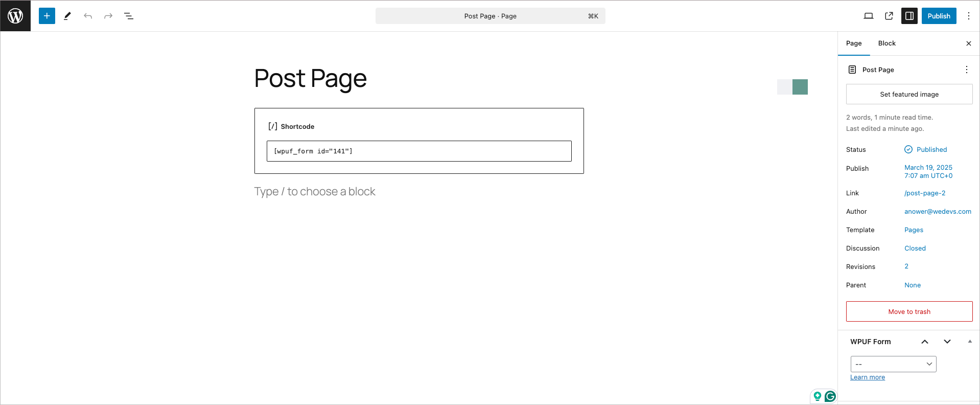The width and height of the screenshot is (980, 405).
Task: Move WPUF Form panel down
Action: pyautogui.click(x=947, y=342)
